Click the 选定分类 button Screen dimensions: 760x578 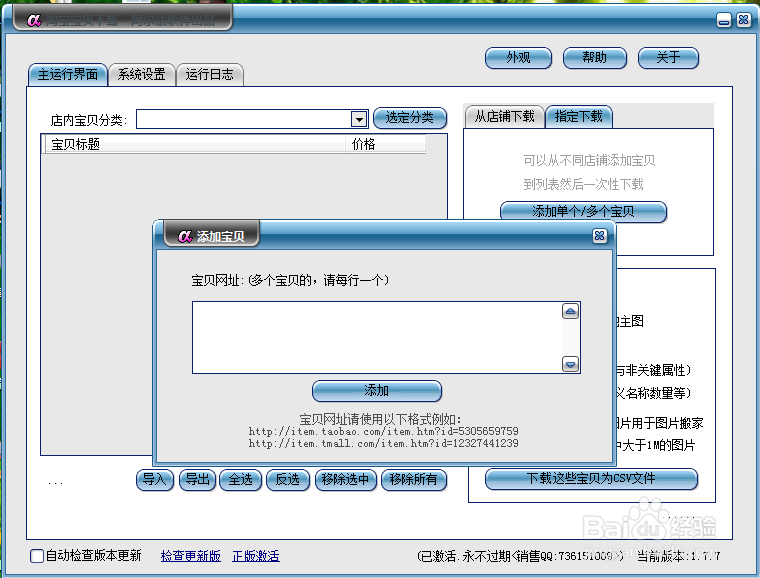pos(410,118)
